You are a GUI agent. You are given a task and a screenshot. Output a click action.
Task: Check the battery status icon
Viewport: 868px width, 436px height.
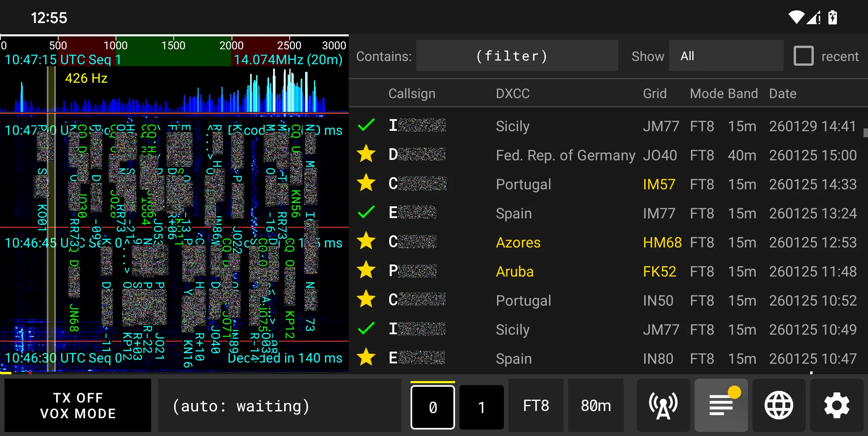click(x=833, y=17)
